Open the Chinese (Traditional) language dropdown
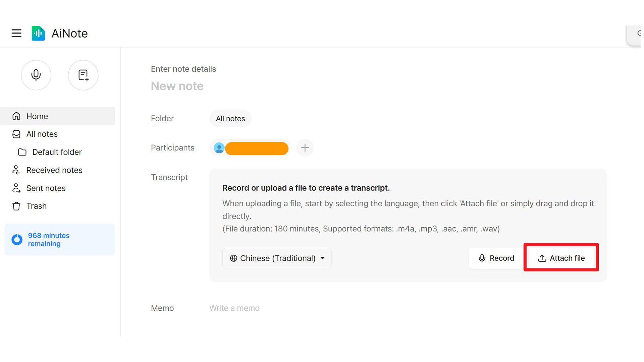644x362 pixels. (277, 258)
